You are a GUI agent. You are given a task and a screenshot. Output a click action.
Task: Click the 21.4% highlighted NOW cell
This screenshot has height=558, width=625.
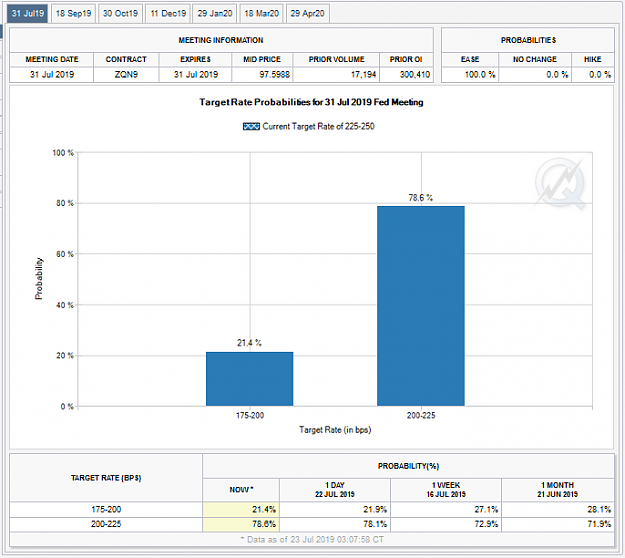click(241, 509)
